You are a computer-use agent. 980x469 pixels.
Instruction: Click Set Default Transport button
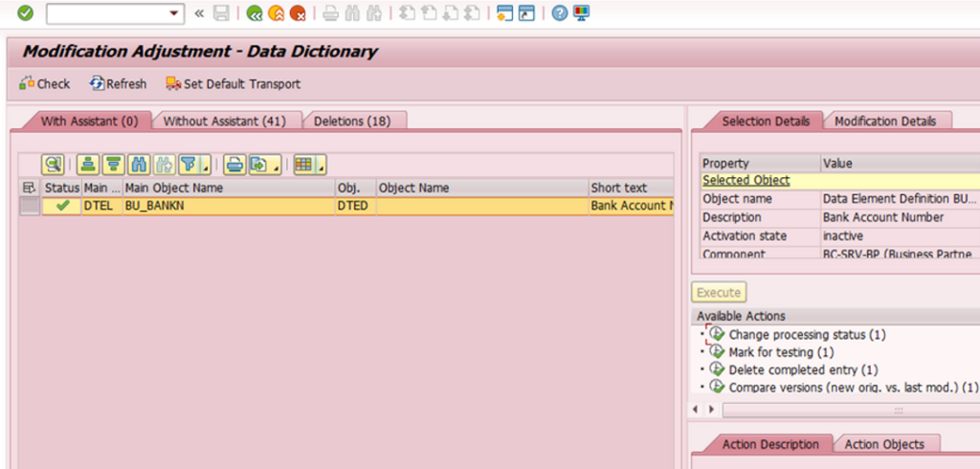(x=234, y=84)
